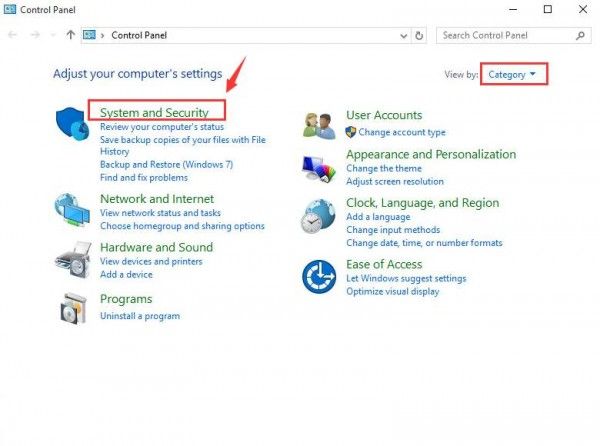Click the System and Security heading

click(x=154, y=112)
